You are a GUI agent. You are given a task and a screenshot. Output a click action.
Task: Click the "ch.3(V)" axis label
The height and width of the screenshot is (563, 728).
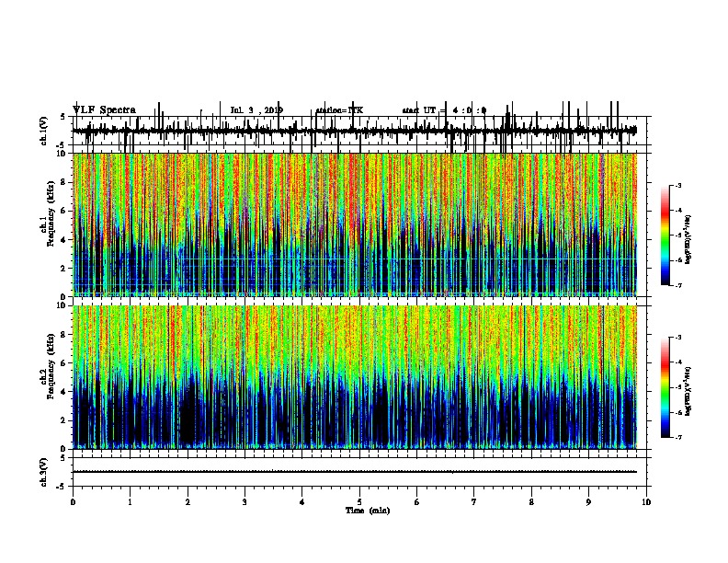(x=44, y=472)
